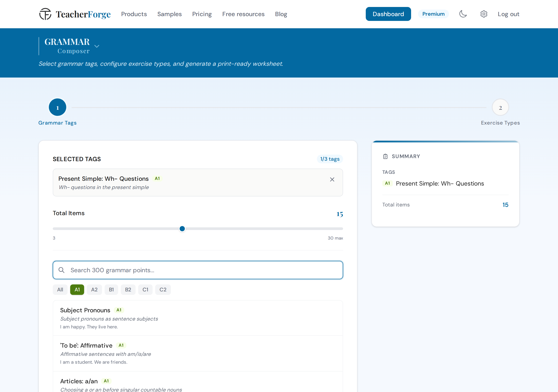Open the Dashboard
This screenshot has width=558, height=392.
click(388, 14)
